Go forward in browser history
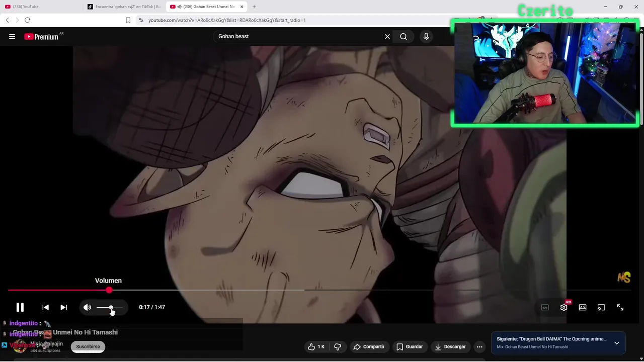Image resolution: width=644 pixels, height=362 pixels. click(17, 20)
